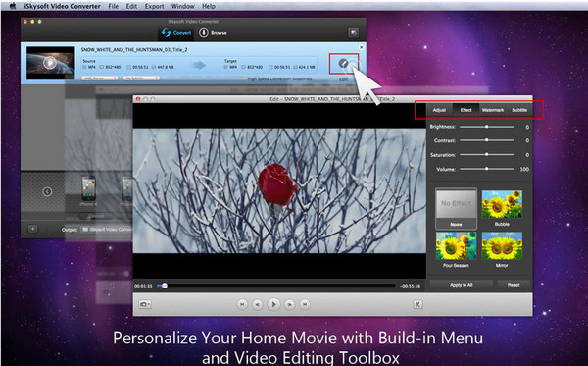Switch to the Watermark tab
588x366 pixels.
point(492,110)
